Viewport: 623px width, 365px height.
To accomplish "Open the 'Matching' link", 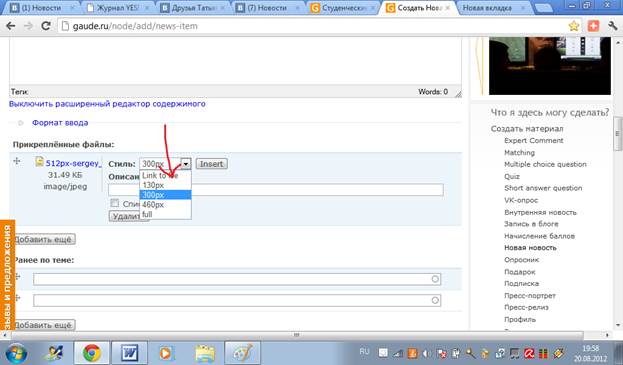I will pyautogui.click(x=519, y=153).
